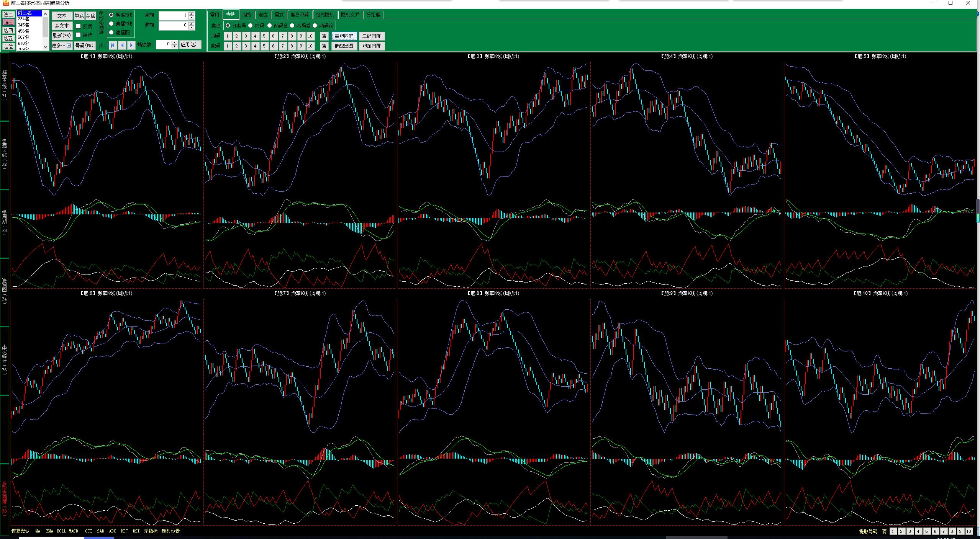Viewport: 980px width, 539px height.
Task: Select 配码 number 10 button
Action: (310, 46)
